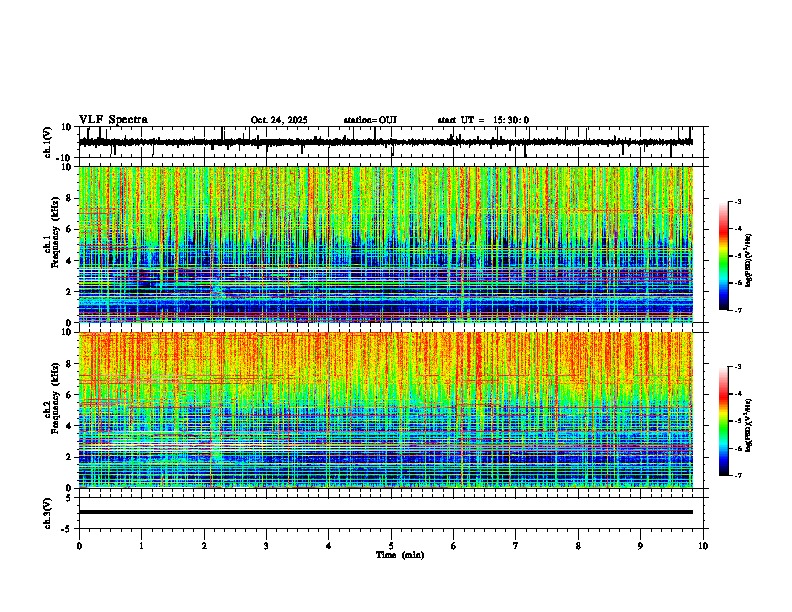This screenshot has height=612, width=792.
Task: Click the "Time (min)" axis label
Action: point(400,555)
